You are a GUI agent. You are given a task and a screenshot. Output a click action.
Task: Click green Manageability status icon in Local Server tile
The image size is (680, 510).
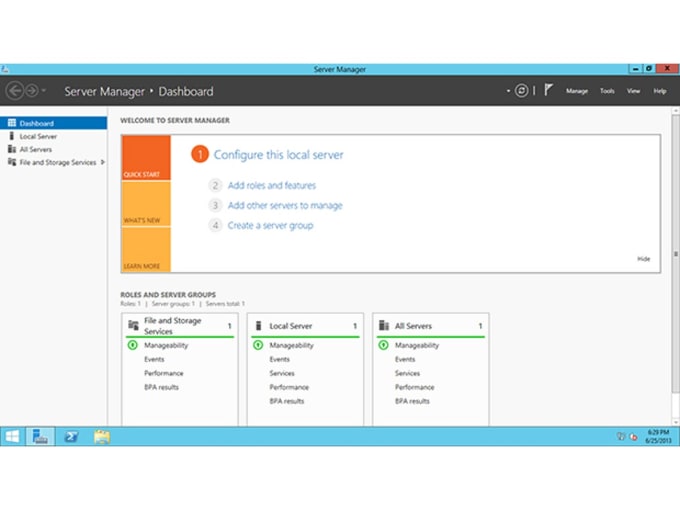click(258, 345)
